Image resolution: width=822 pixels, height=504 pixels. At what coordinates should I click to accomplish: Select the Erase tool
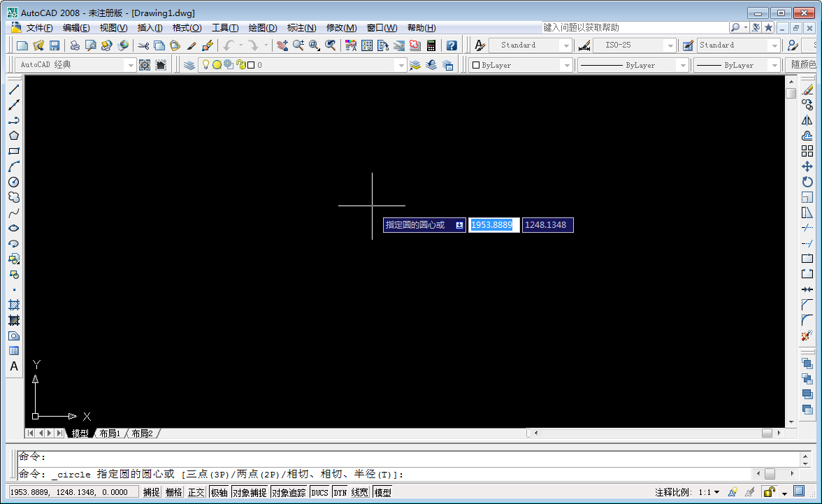click(809, 89)
